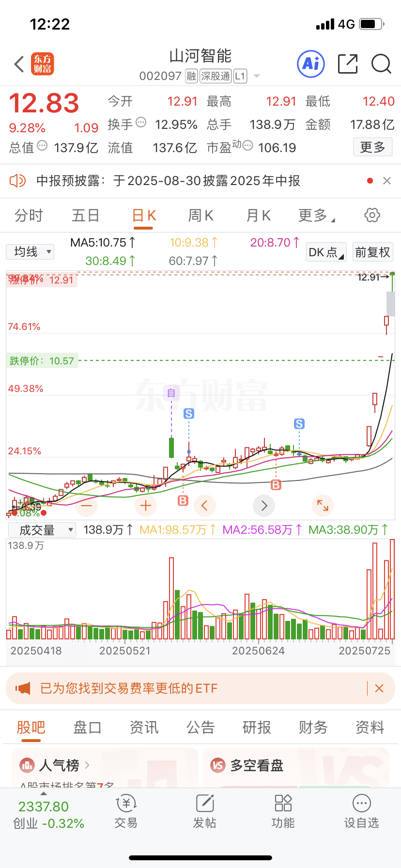Viewport: 401px width, 868px height.
Task: Switch to 财务 tab
Action: pos(313,727)
